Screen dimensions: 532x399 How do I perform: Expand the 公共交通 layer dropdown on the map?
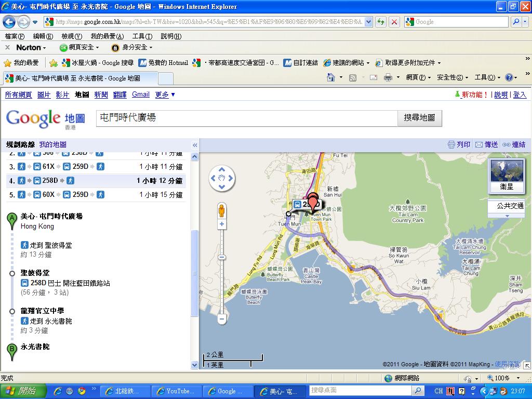pos(508,216)
